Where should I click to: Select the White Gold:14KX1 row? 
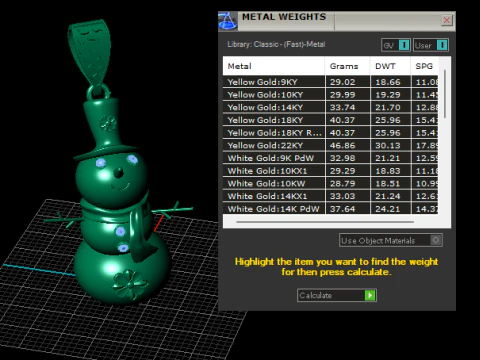(x=331, y=196)
